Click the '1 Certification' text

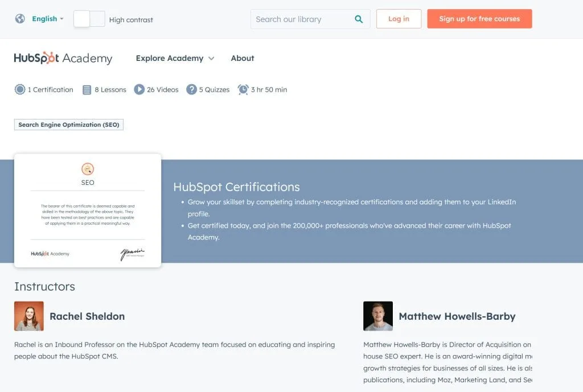(51, 89)
